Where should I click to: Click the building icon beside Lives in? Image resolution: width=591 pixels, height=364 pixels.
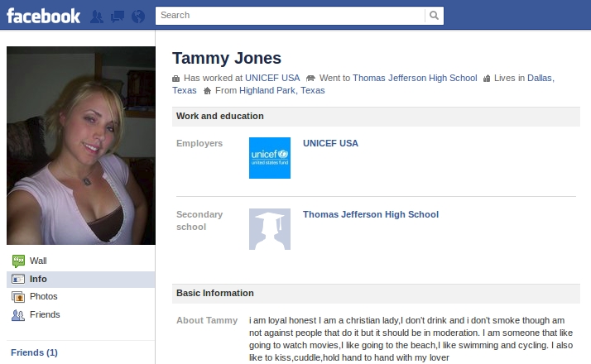click(487, 79)
